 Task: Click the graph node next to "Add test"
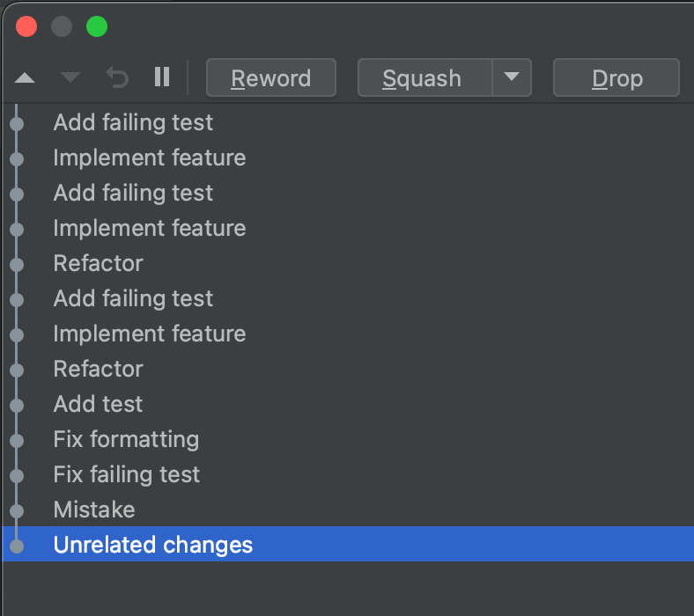17,405
